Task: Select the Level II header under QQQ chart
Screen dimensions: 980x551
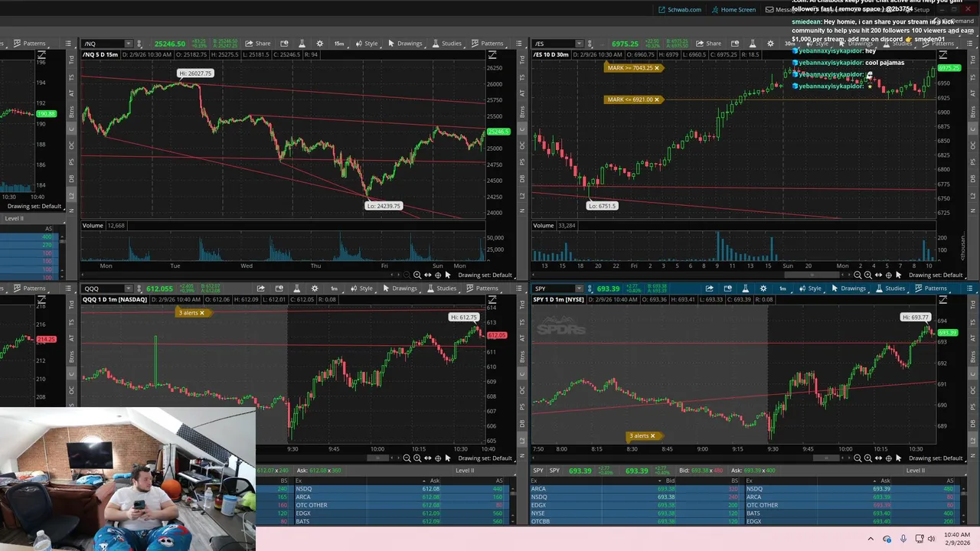Action: tap(465, 471)
